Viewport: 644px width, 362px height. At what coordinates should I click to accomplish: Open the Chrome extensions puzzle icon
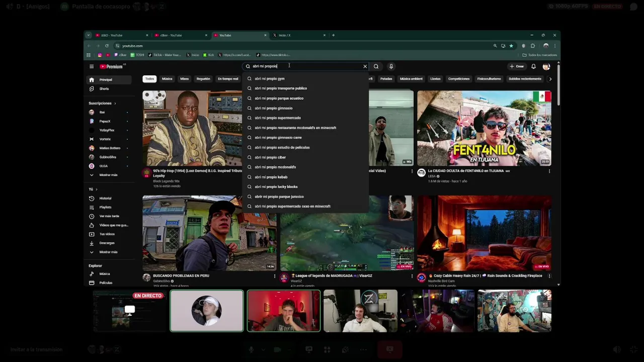[x=533, y=46]
